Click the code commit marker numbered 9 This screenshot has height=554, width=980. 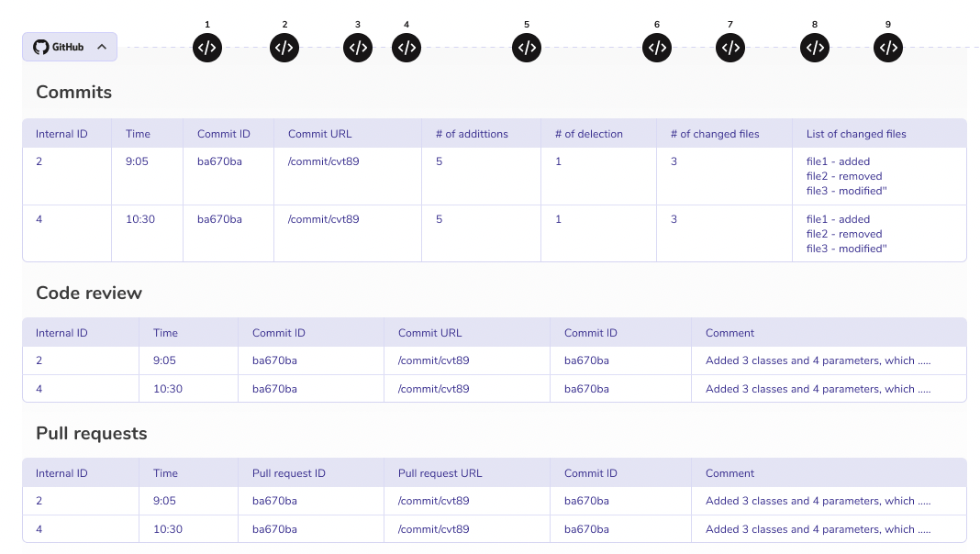pyautogui.click(x=888, y=48)
